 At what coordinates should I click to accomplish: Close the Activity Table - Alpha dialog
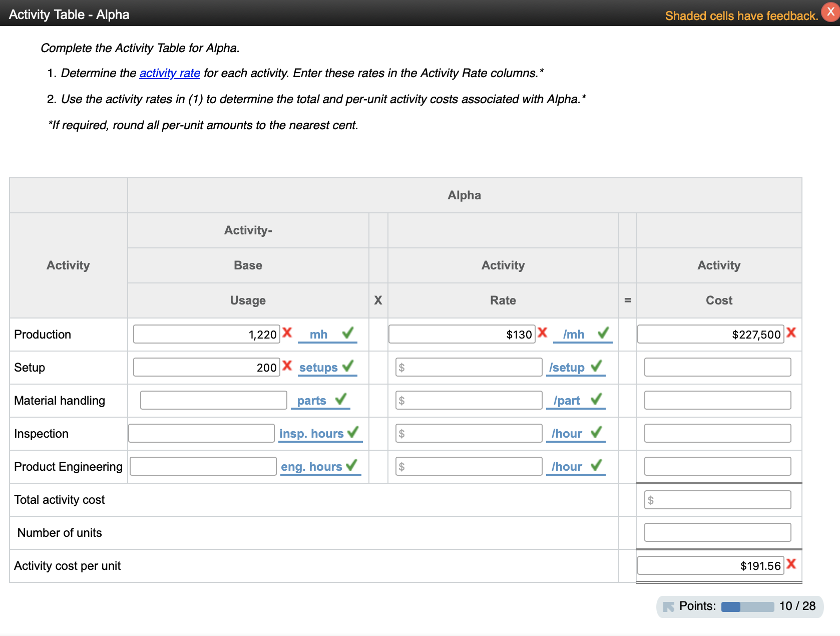coord(830,12)
